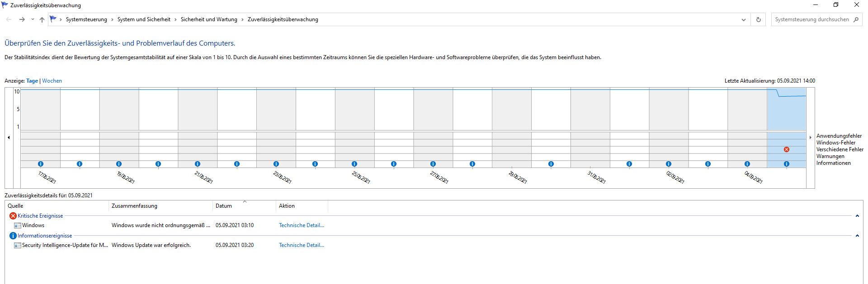Switch the chart view to Tage
Image resolution: width=868 pixels, height=284 pixels.
pyautogui.click(x=32, y=81)
